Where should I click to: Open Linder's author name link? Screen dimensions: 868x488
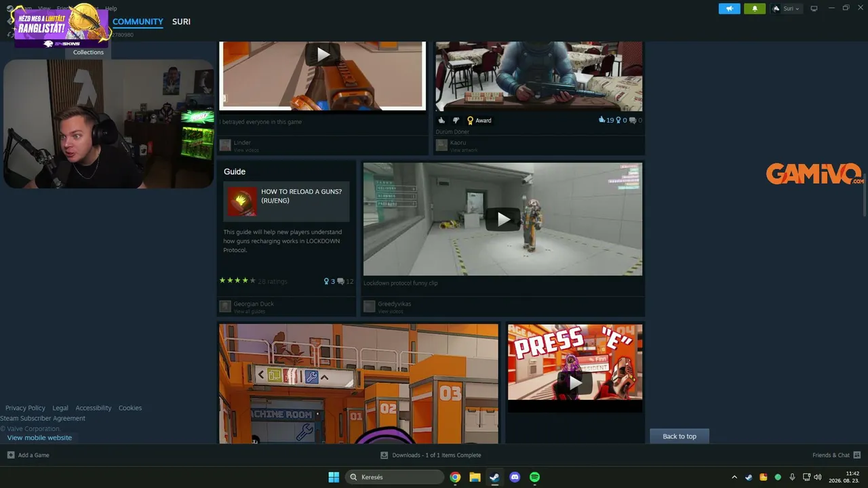242,142
